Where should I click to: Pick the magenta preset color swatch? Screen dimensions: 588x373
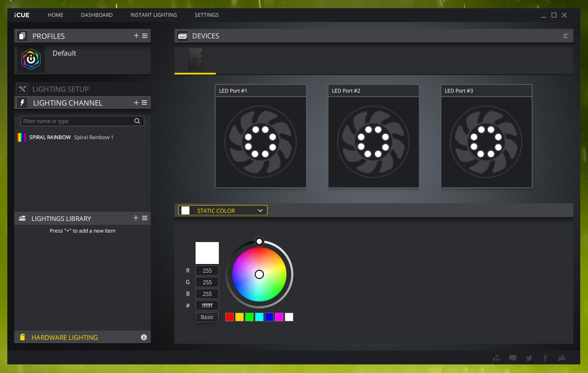pyautogui.click(x=279, y=317)
